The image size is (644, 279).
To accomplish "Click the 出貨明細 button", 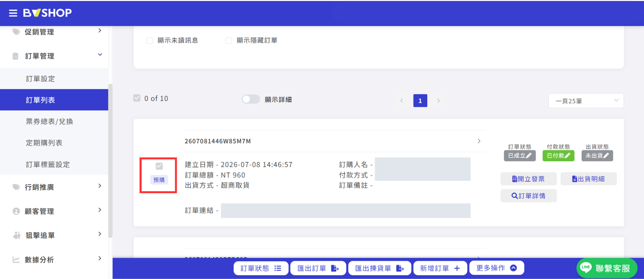I will click(x=589, y=179).
